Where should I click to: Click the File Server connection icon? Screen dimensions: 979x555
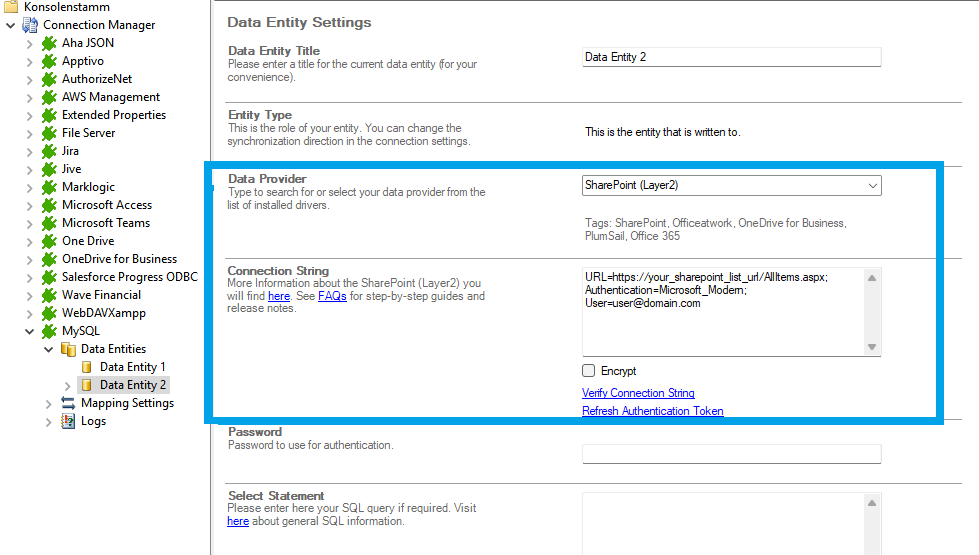49,133
